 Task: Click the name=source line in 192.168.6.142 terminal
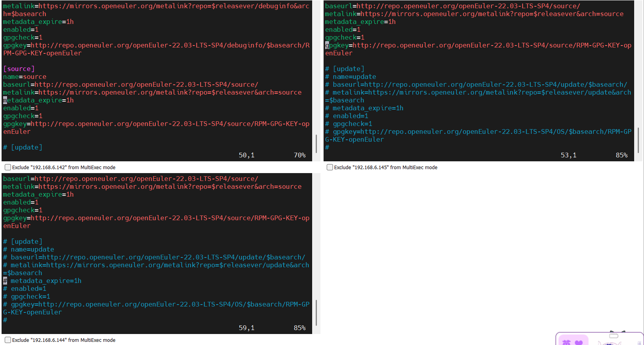(25, 77)
